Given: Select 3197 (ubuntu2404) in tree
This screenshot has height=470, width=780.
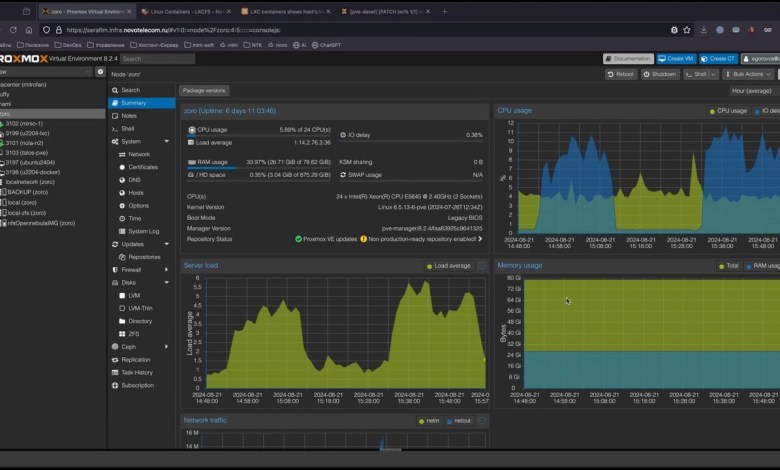Looking at the screenshot, I should [30, 163].
